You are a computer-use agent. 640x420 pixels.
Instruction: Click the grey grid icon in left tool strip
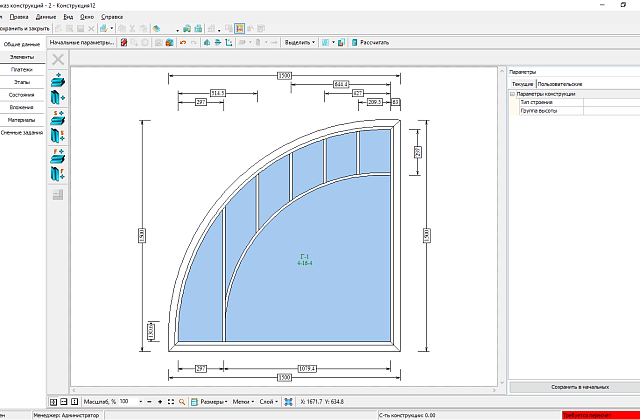tap(58, 195)
